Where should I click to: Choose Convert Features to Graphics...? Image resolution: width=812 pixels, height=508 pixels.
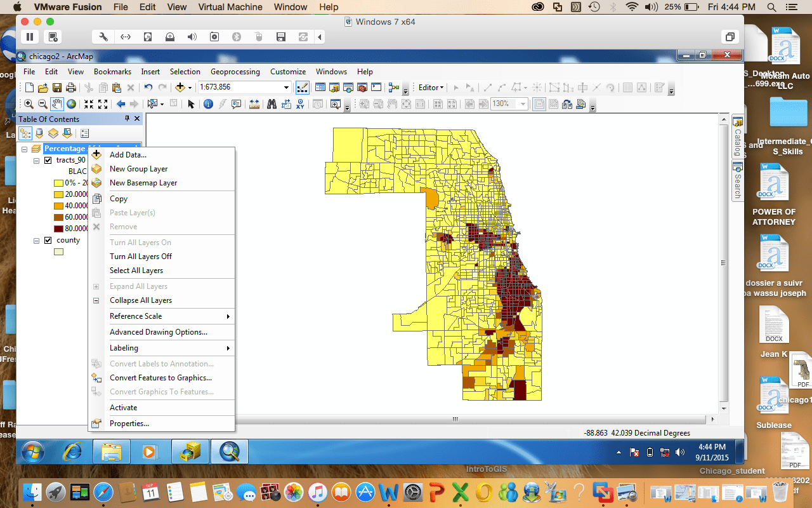pyautogui.click(x=161, y=378)
